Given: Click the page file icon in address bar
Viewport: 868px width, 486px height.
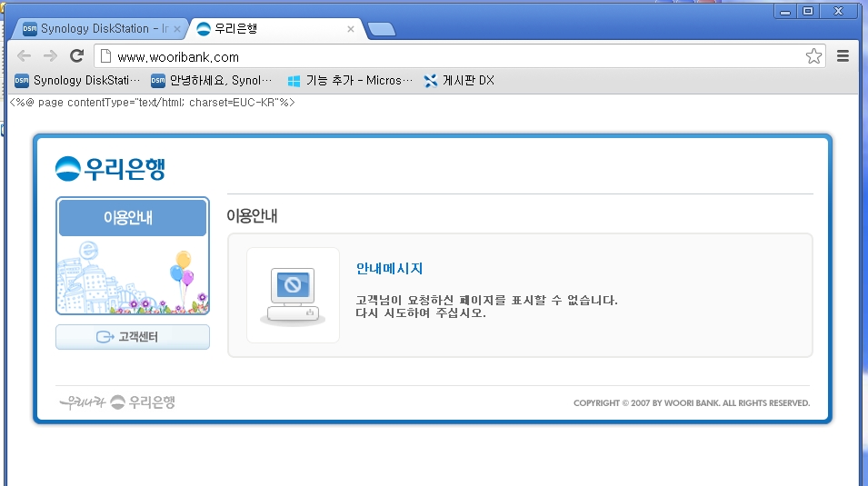Looking at the screenshot, I should (x=105, y=56).
